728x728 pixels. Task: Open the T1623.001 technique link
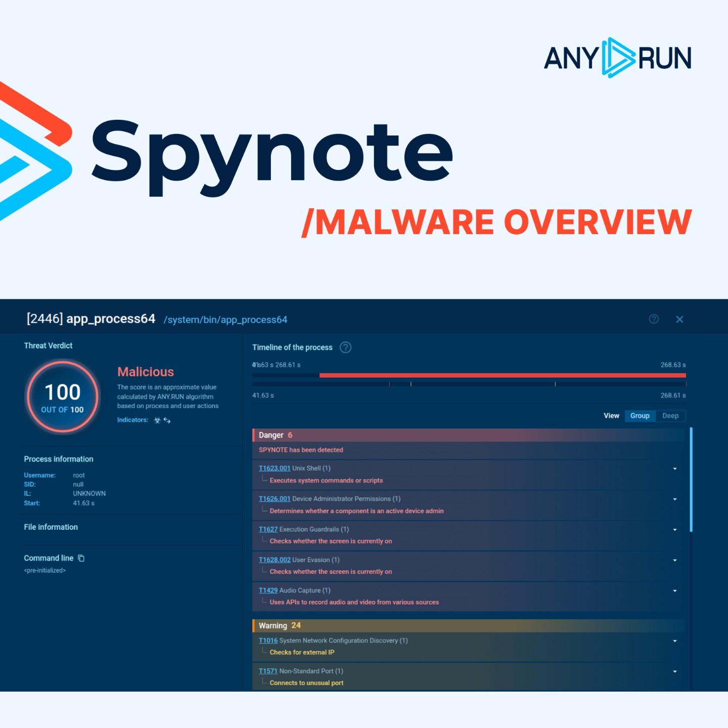[275, 468]
